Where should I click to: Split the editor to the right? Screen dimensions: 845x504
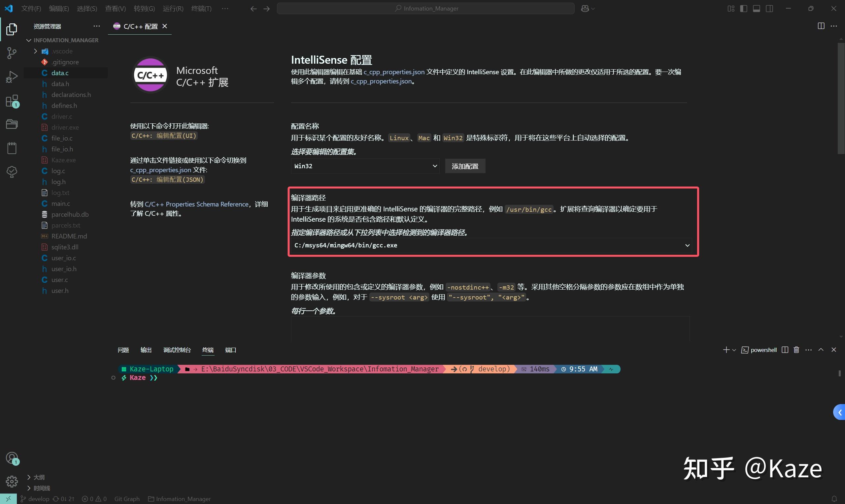pos(821,26)
